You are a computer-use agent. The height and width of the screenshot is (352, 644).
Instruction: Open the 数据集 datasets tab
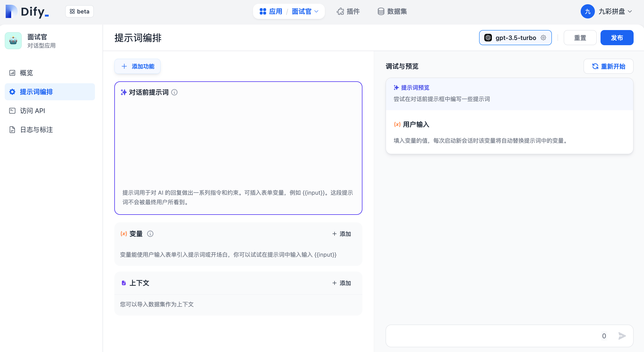pyautogui.click(x=392, y=12)
